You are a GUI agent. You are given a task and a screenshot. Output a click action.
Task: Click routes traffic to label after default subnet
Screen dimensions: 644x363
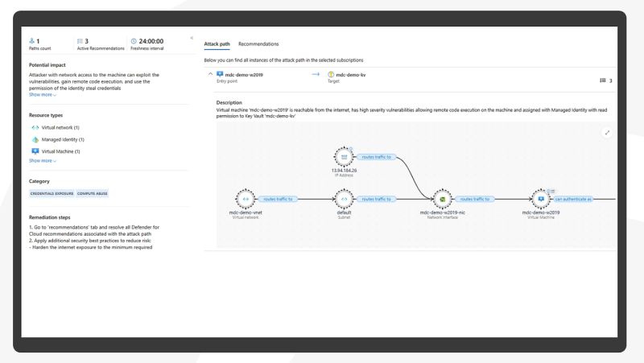coord(376,199)
